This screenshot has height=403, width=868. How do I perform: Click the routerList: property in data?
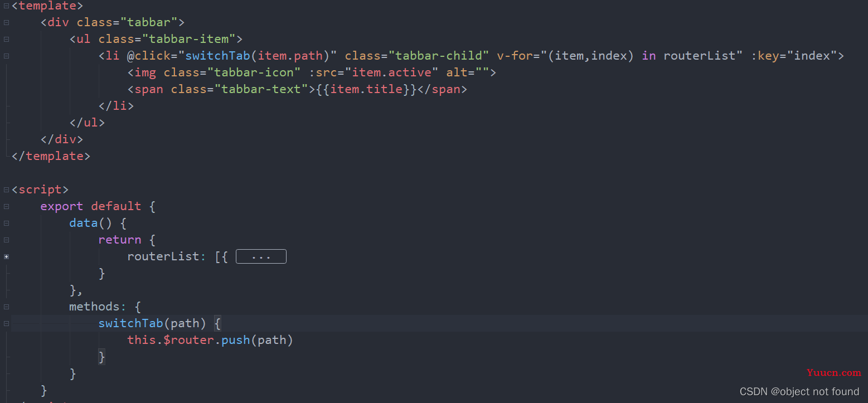tap(167, 256)
